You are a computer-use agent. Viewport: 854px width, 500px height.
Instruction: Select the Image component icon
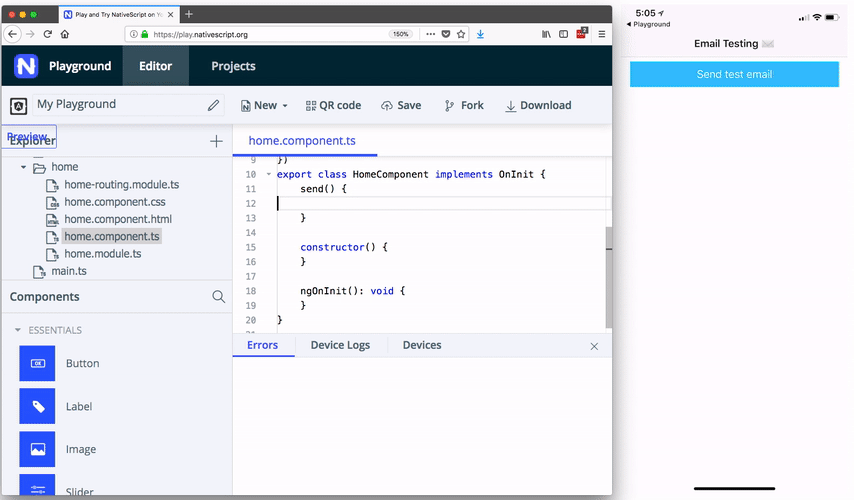(37, 449)
